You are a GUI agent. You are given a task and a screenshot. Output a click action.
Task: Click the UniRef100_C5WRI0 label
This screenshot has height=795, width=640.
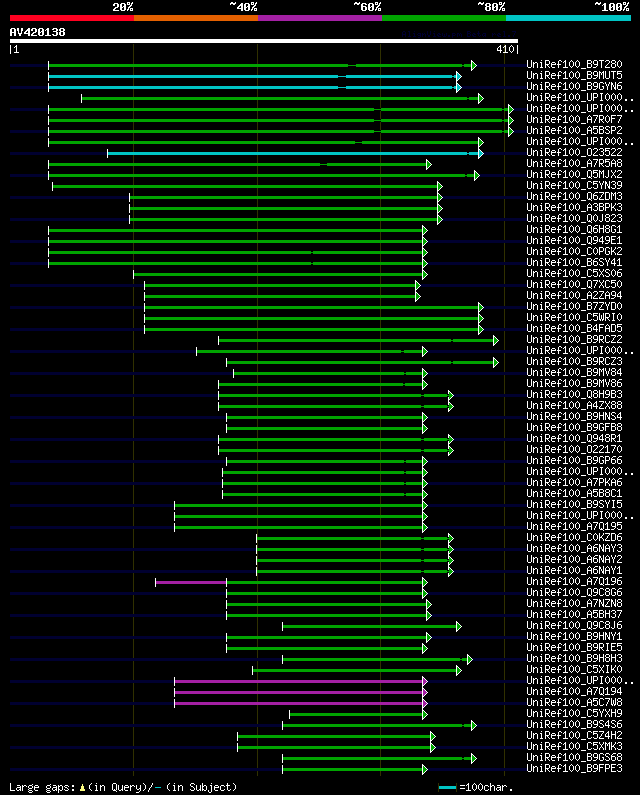pyautogui.click(x=574, y=317)
